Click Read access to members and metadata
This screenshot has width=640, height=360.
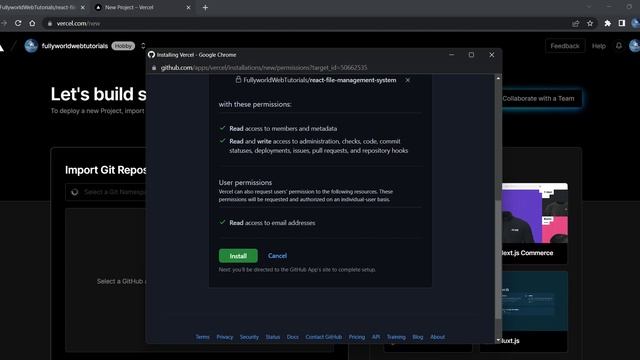click(283, 129)
